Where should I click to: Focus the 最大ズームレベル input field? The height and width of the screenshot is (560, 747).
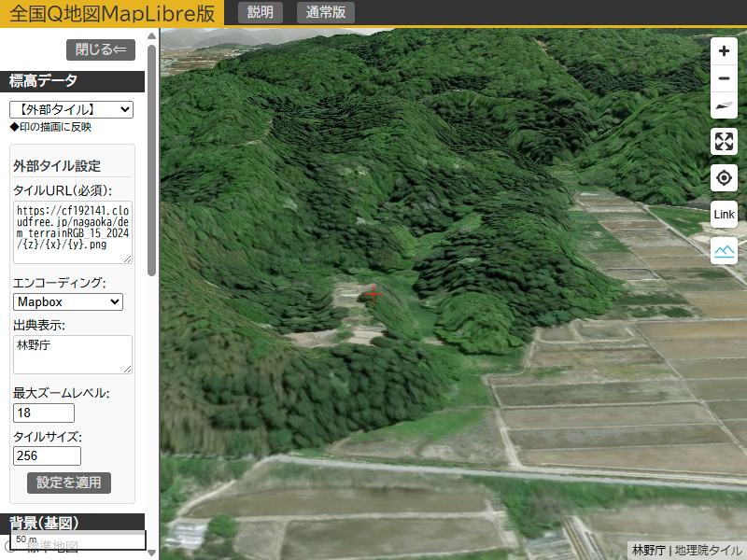(44, 413)
